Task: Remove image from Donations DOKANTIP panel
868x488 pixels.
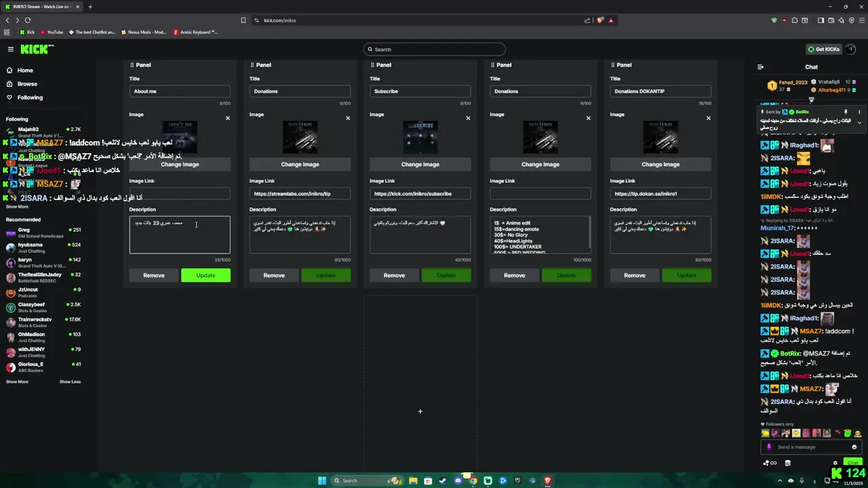Action: (x=709, y=118)
